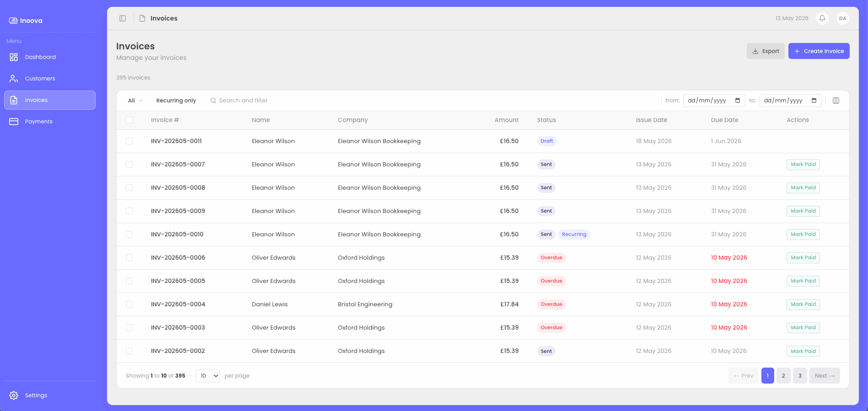Image resolution: width=868 pixels, height=411 pixels.
Task: Mark Paid invoice INV-202605-0009
Action: [x=803, y=211]
